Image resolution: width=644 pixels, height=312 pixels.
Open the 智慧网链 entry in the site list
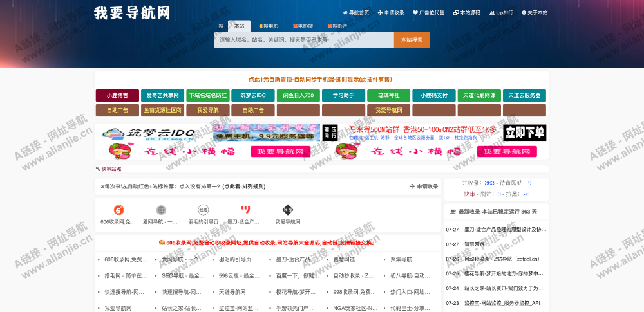pyautogui.click(x=344, y=259)
